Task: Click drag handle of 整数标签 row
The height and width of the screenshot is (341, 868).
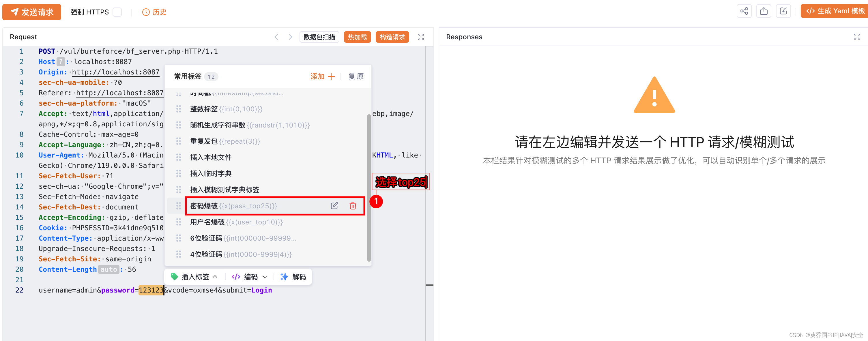Action: (x=179, y=109)
